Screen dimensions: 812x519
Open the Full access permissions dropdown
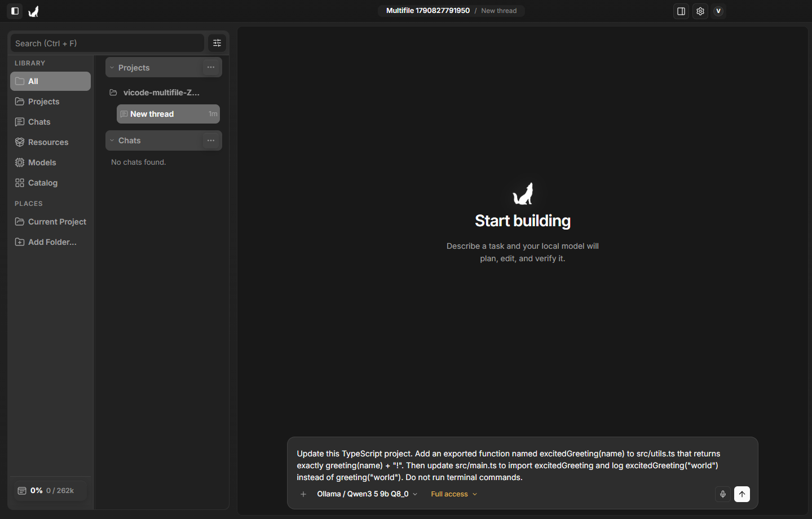[454, 494]
